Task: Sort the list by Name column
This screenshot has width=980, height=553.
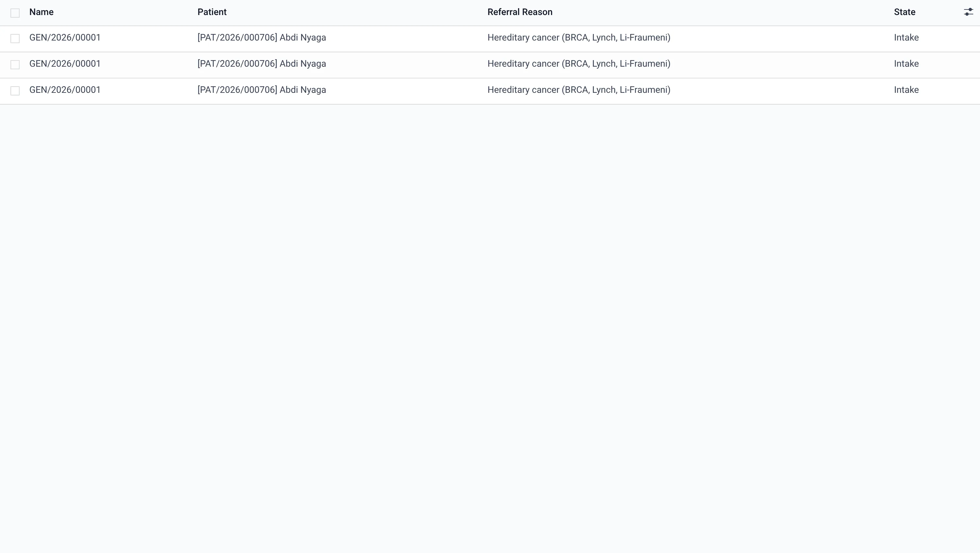Action: click(41, 12)
